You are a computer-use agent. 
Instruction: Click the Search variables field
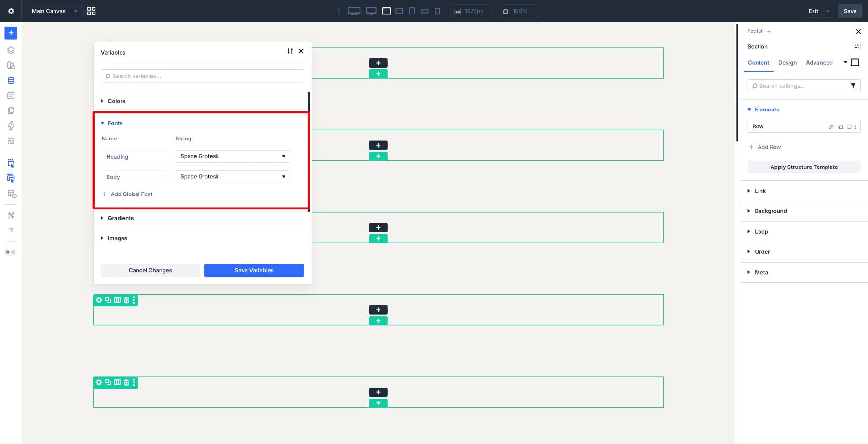(x=203, y=76)
